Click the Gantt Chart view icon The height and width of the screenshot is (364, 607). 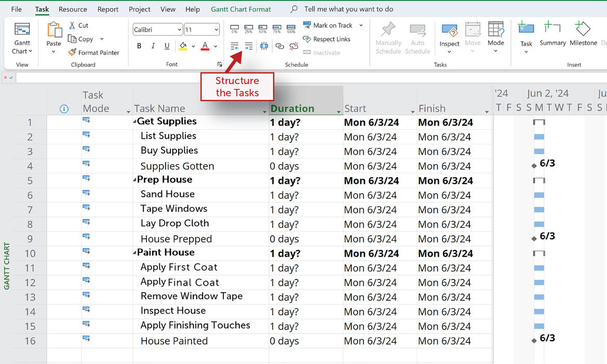[22, 30]
